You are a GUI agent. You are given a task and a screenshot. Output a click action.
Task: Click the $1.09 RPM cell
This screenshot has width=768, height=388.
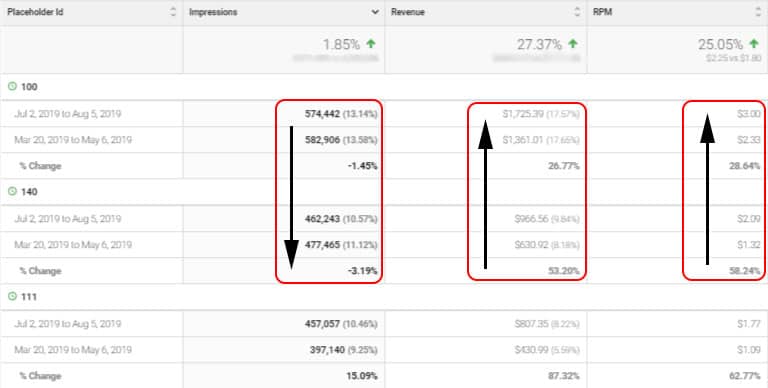pyautogui.click(x=677, y=350)
